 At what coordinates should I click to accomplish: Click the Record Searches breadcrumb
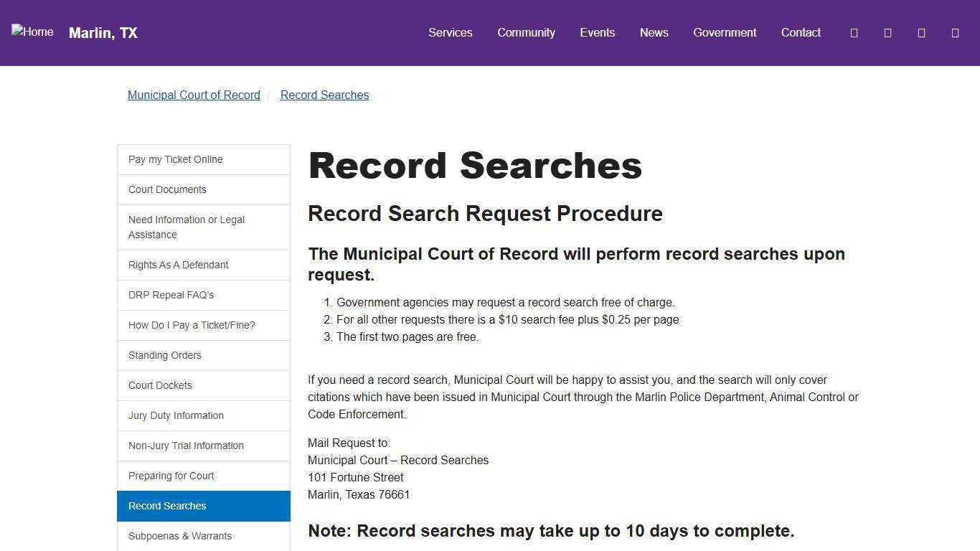[x=324, y=95]
